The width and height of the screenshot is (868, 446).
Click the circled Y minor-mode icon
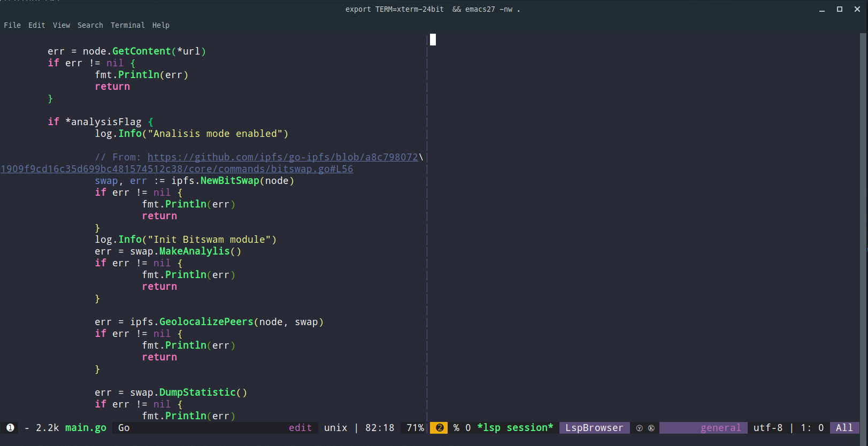tap(640, 428)
